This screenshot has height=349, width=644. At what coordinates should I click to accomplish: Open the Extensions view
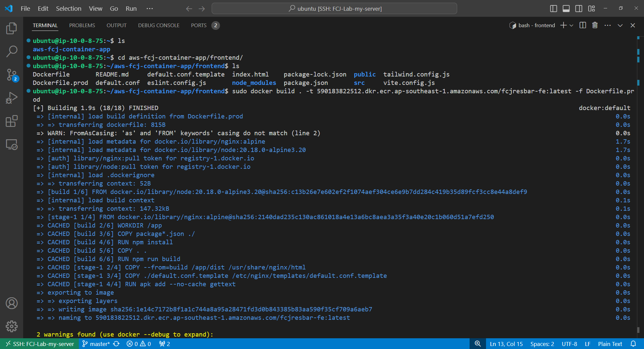tap(12, 121)
